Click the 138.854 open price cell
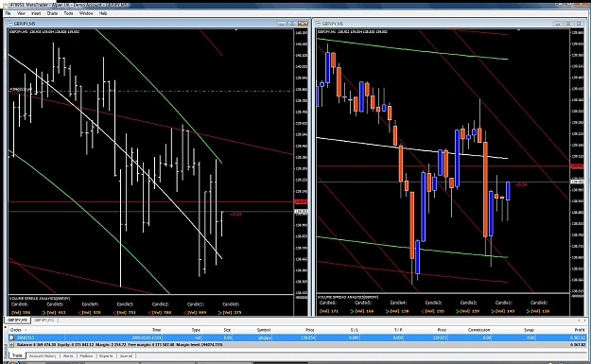Image resolution: width=591 pixels, height=364 pixels. click(x=307, y=338)
